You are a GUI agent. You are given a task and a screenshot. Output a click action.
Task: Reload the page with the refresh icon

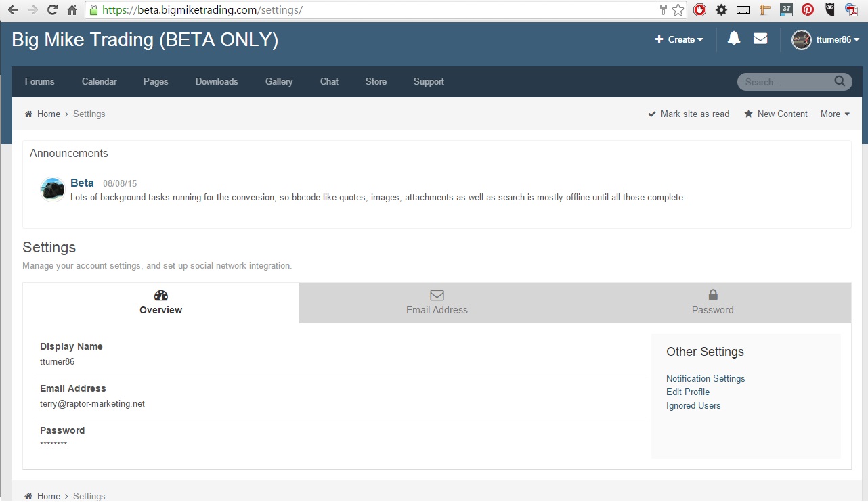52,10
